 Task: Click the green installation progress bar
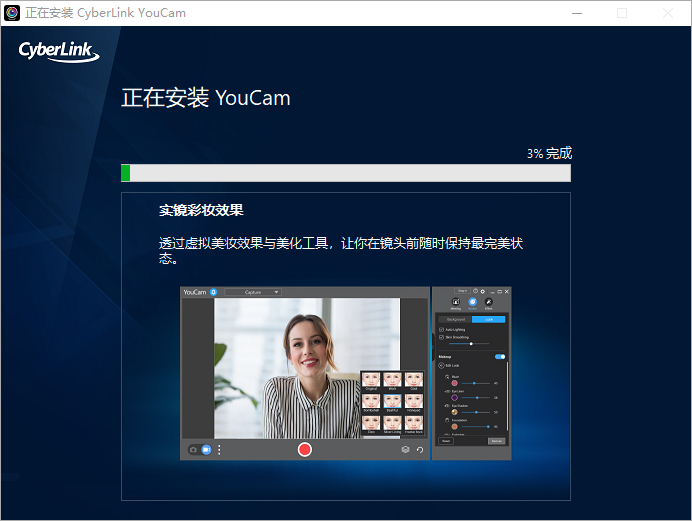pyautogui.click(x=346, y=173)
